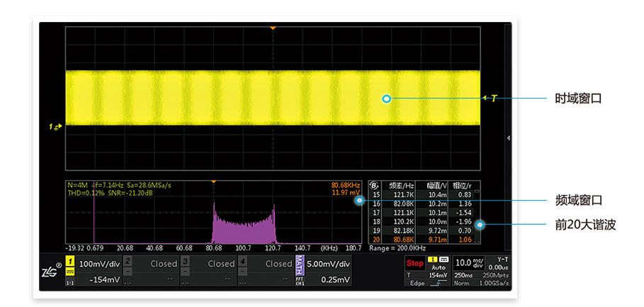Click phase cell -1.96 in row 18
Screen dimensions: 644x307
464,222
